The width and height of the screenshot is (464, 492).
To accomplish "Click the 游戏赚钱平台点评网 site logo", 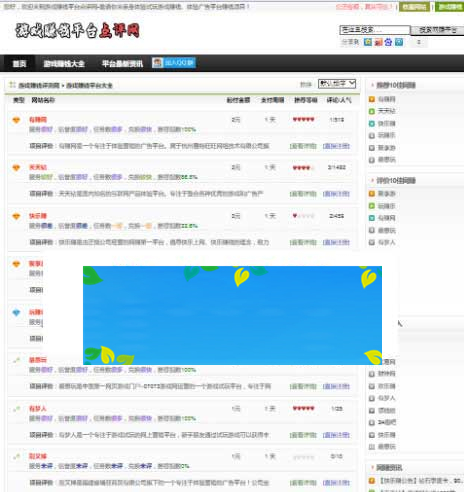I will (x=77, y=31).
